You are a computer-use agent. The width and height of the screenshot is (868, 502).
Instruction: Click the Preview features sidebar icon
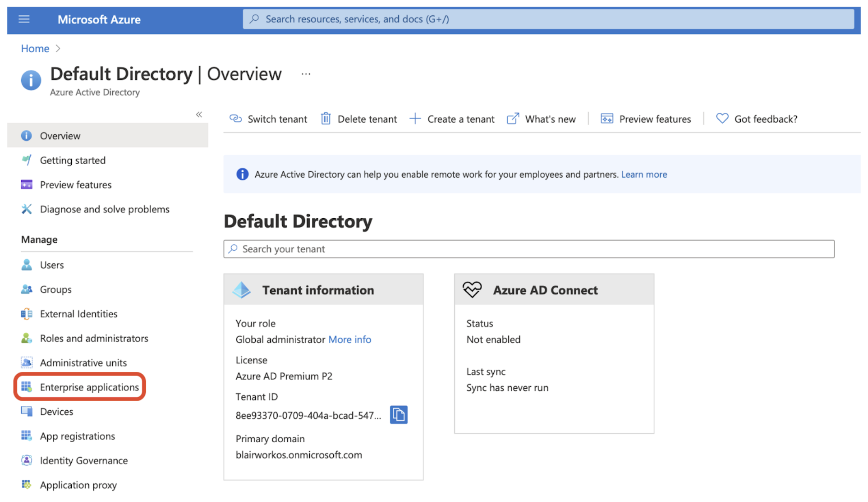(x=27, y=185)
